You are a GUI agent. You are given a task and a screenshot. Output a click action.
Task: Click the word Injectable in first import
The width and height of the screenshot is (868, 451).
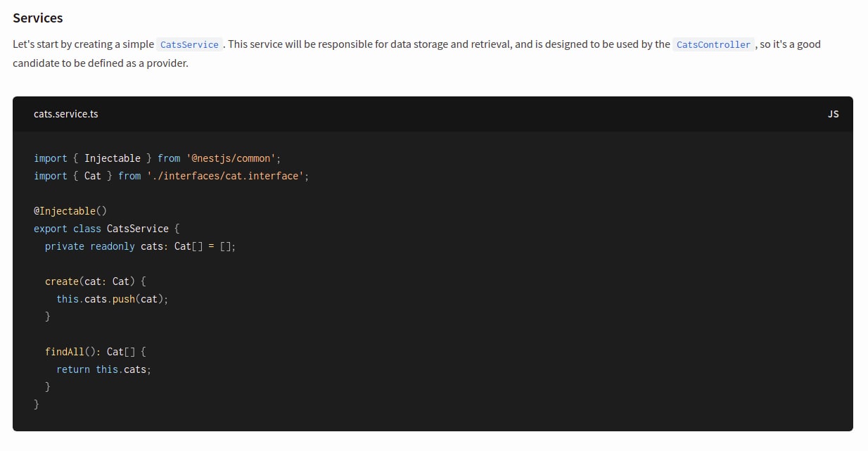[113, 158]
